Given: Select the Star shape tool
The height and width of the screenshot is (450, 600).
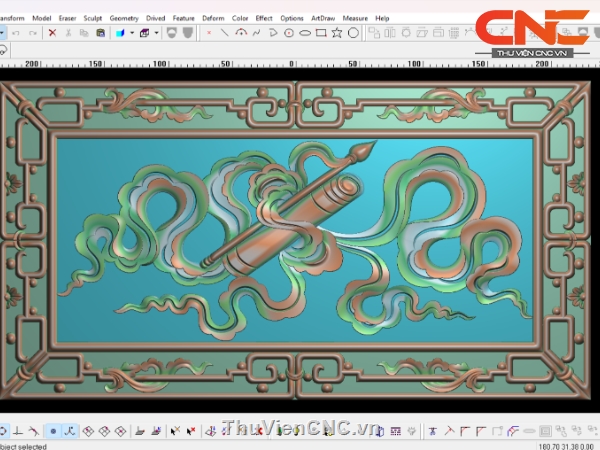Looking at the screenshot, I should coord(336,33).
